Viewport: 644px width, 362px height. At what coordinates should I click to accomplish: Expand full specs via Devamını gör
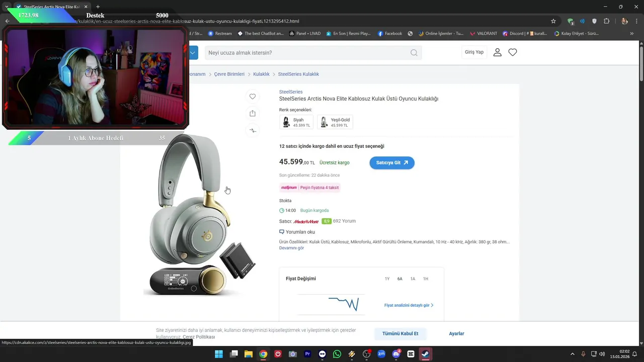[291, 248]
